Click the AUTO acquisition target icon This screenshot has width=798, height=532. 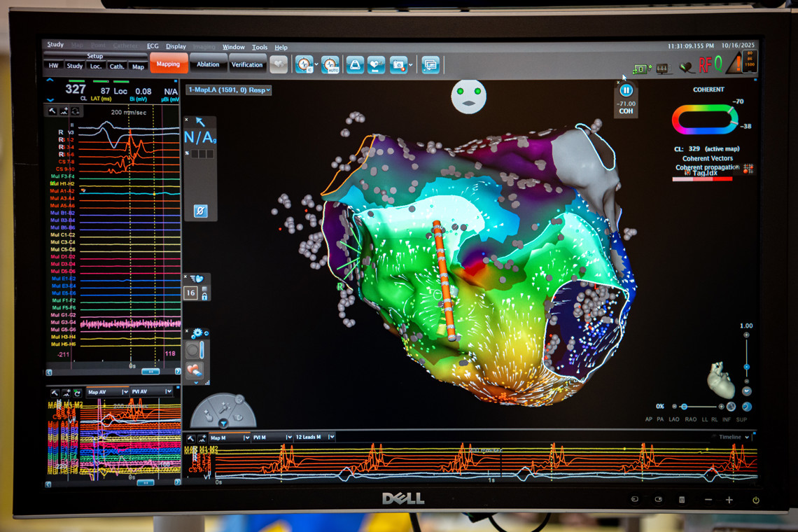330,64
